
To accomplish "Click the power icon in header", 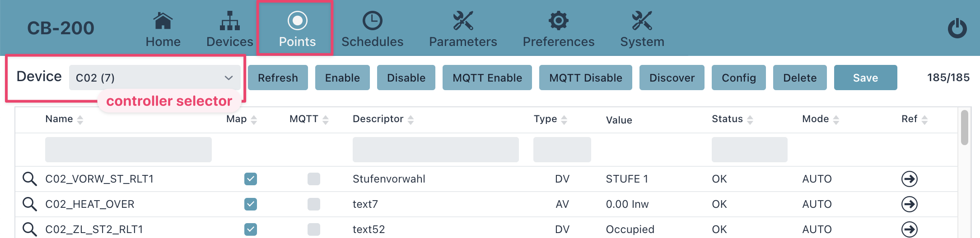I will [957, 28].
